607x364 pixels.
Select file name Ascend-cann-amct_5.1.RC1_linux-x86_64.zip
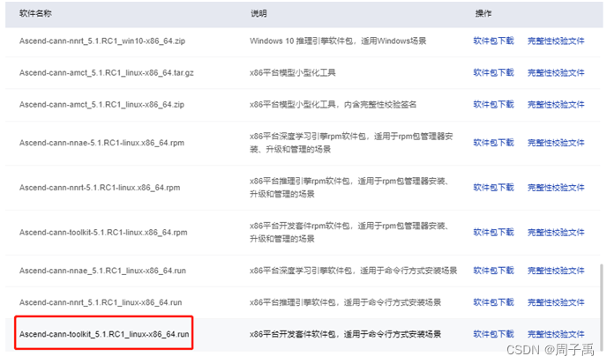click(x=101, y=104)
